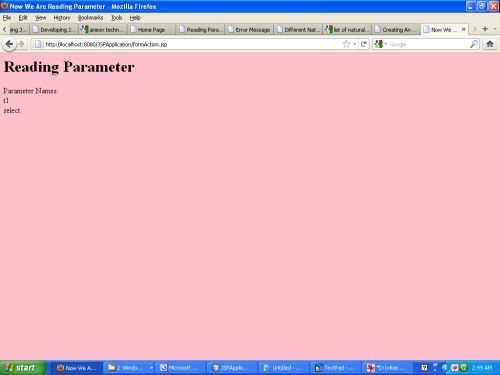
Task: Open the Tools menu
Action: [x=116, y=18]
